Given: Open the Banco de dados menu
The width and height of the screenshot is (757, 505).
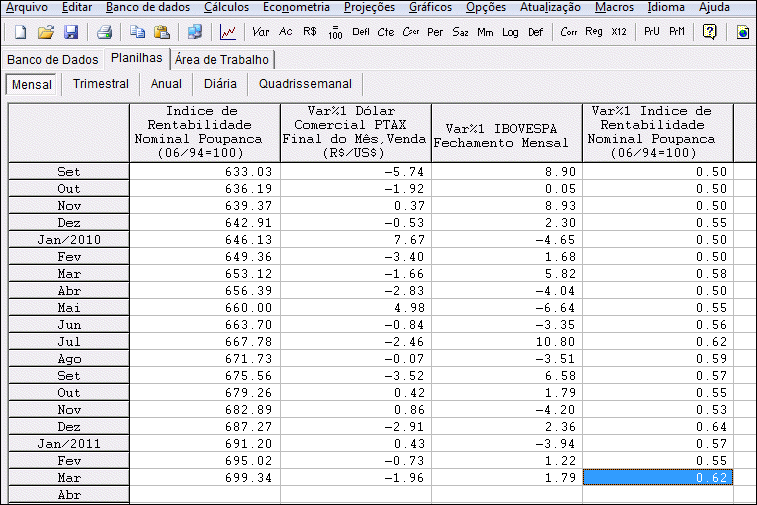Looking at the screenshot, I should point(148,7).
